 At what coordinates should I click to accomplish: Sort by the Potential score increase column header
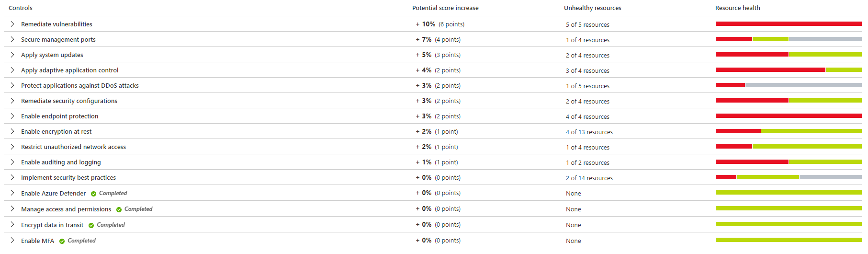[445, 8]
